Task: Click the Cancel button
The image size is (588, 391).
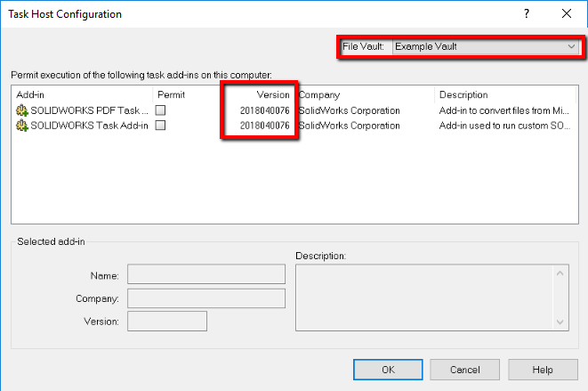Action: [464, 370]
